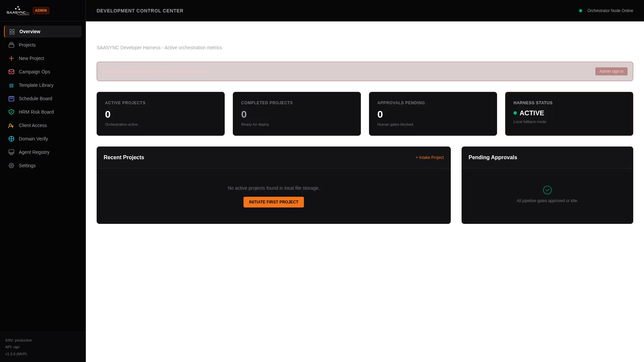
Task: Open the Client Access page
Action: (43, 125)
